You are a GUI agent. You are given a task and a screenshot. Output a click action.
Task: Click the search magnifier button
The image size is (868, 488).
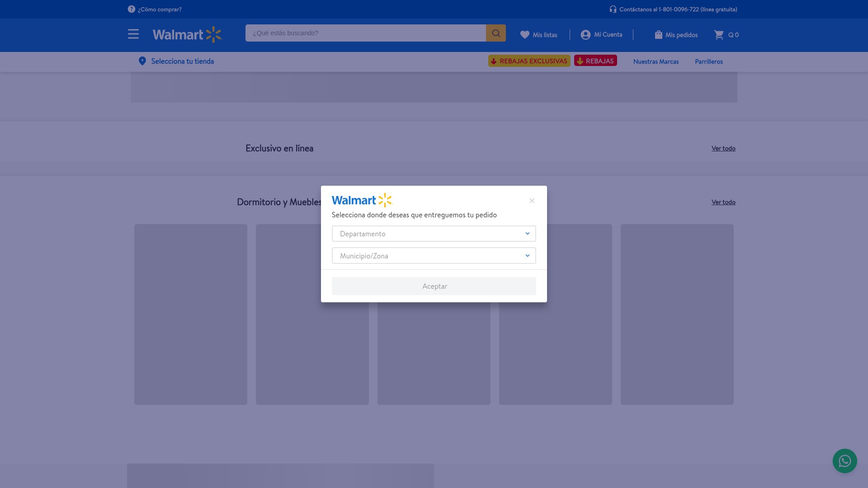tap(496, 33)
